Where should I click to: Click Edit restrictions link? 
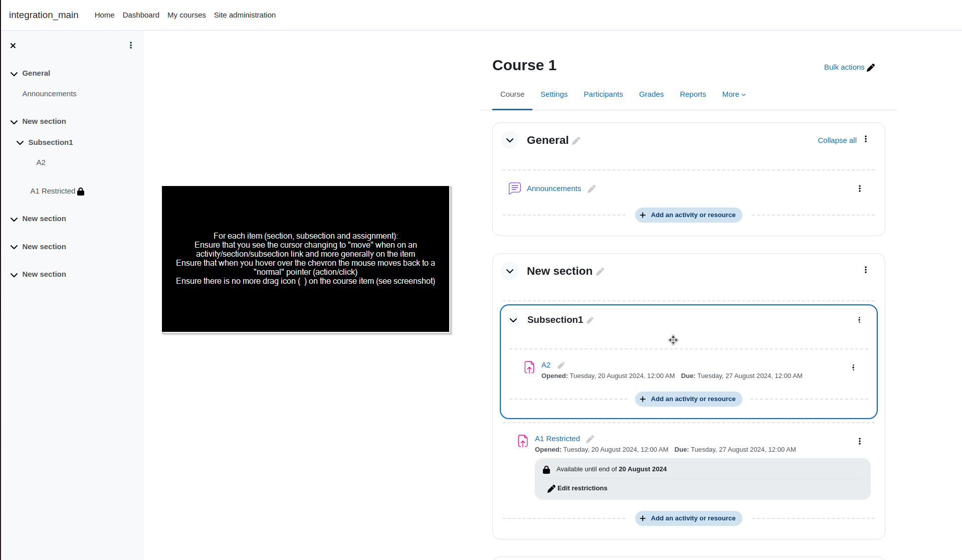click(x=582, y=488)
